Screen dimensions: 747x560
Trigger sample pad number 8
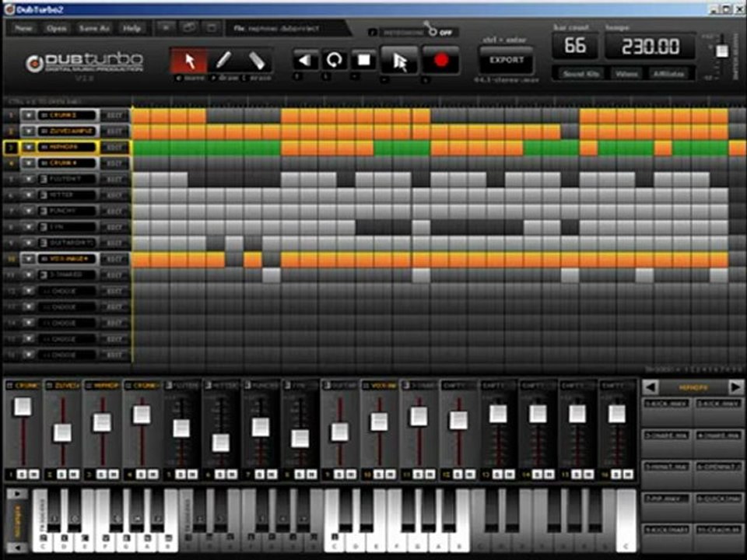pyautogui.click(x=718, y=506)
